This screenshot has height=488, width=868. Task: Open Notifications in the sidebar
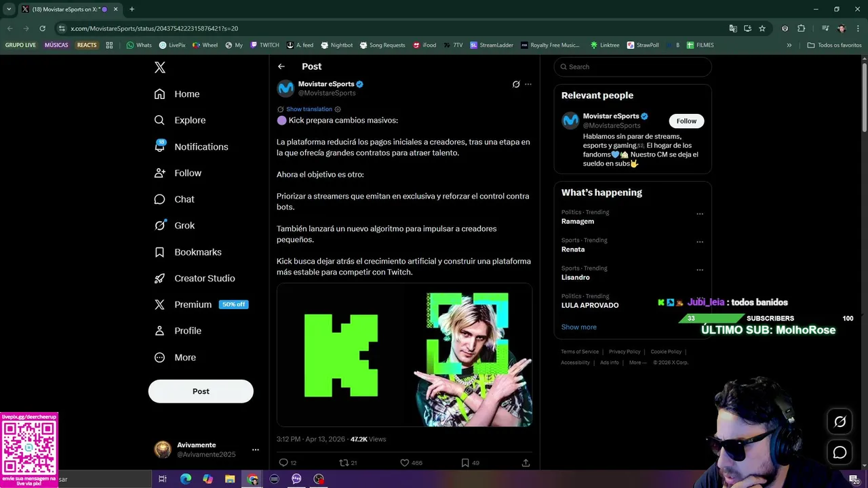(191, 146)
